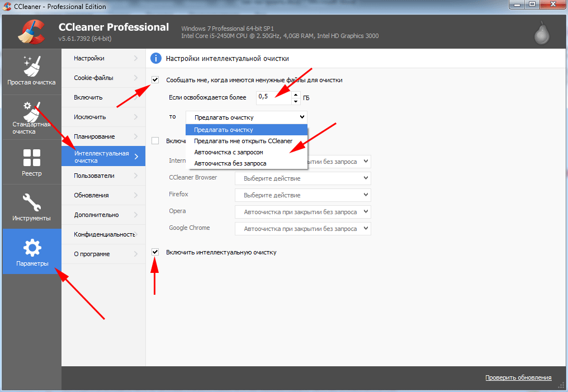Open Инструменты wrench icon

(31, 204)
